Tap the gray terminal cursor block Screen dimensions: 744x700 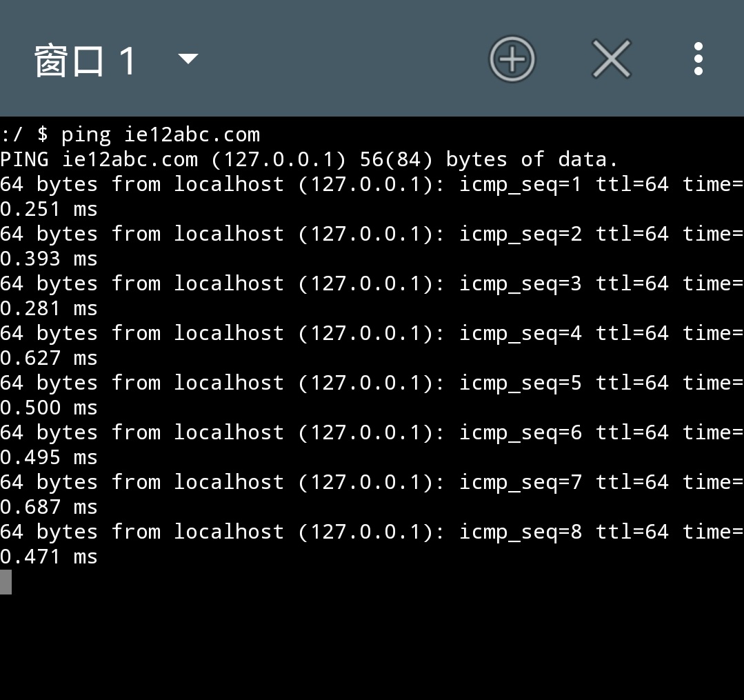(x=6, y=582)
